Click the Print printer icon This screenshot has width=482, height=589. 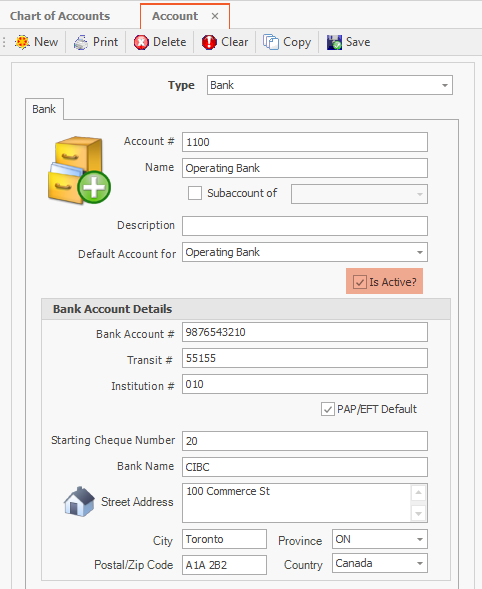(x=81, y=42)
